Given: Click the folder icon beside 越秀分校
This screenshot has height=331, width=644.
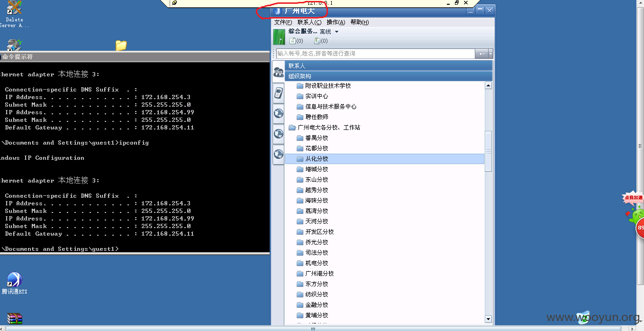Looking at the screenshot, I should coord(299,190).
